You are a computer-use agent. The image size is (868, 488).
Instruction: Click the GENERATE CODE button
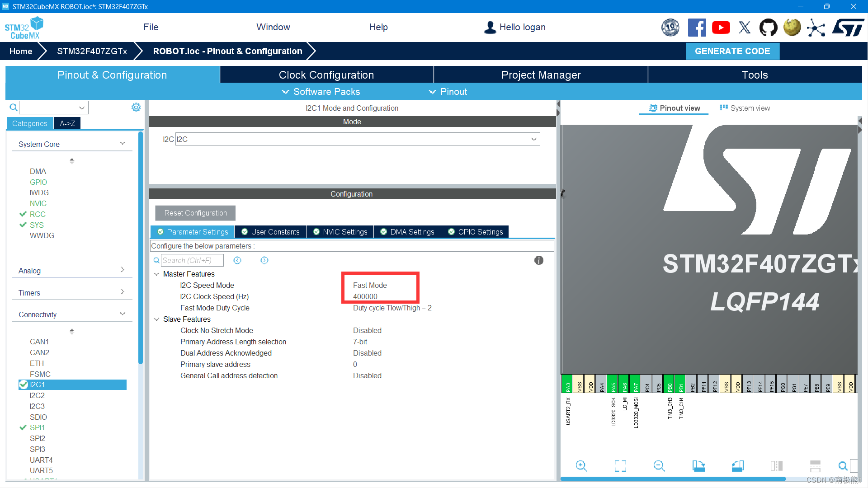[732, 51]
